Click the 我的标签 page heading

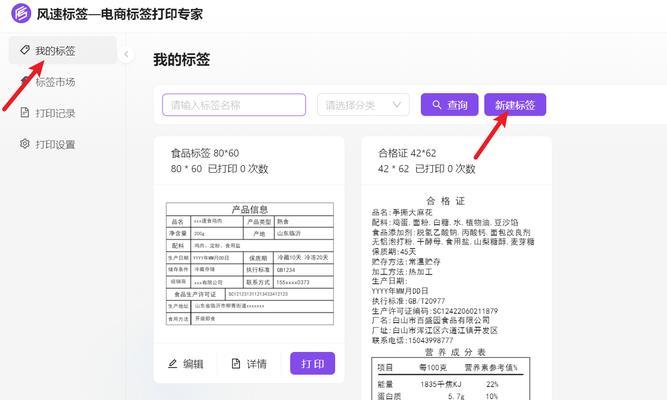point(182,60)
